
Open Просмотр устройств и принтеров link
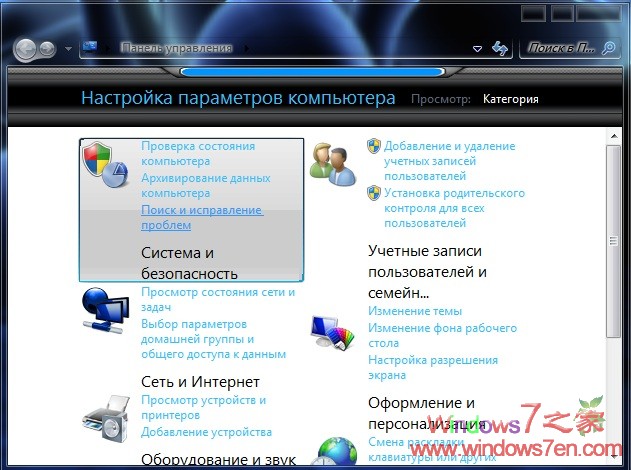(204, 407)
